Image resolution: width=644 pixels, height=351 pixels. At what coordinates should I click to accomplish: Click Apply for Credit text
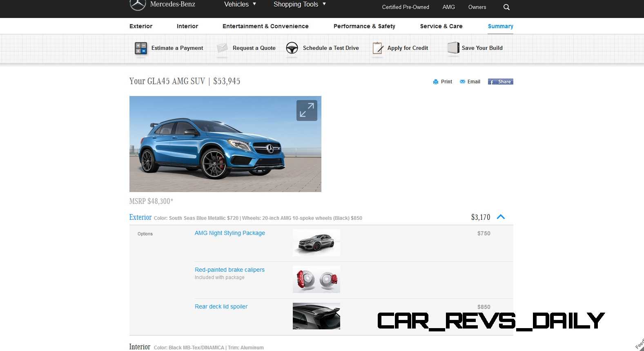[x=408, y=48]
